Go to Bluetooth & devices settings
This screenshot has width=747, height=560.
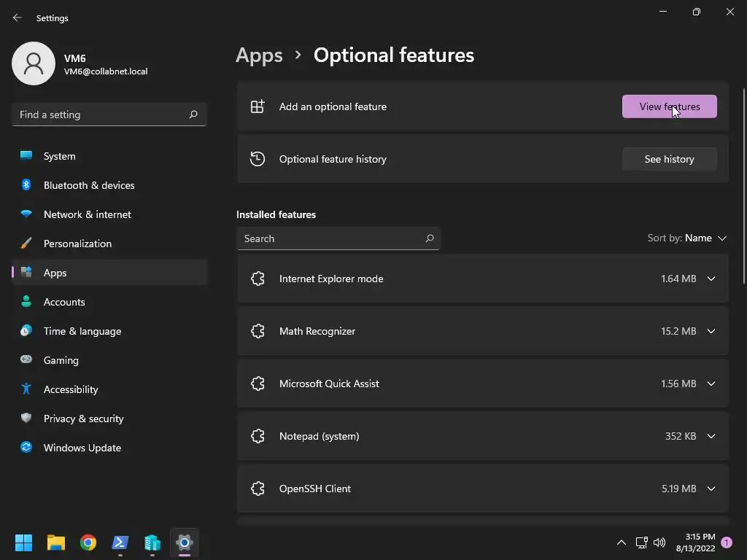click(x=89, y=185)
